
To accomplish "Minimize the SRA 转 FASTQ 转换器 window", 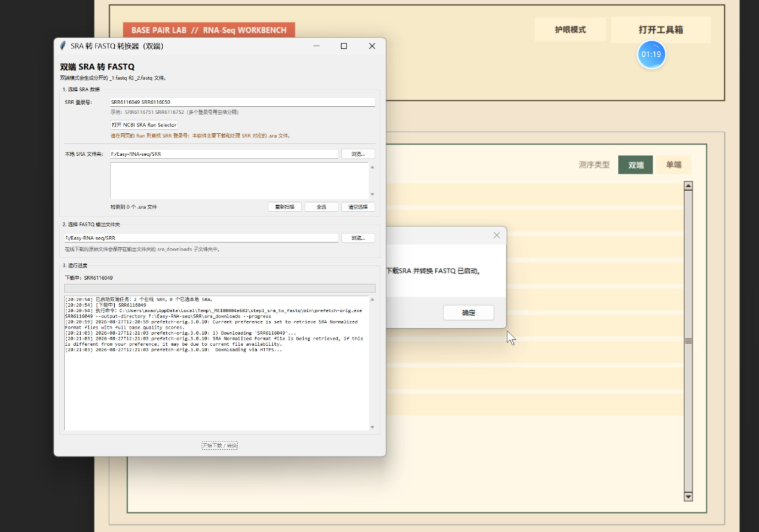I will click(316, 46).
